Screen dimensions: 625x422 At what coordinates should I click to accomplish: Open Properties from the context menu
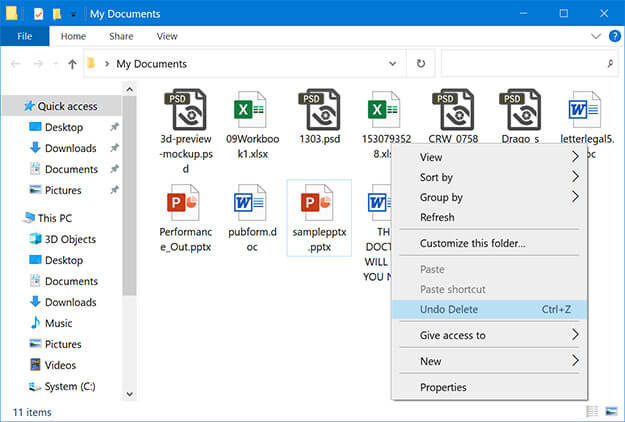click(489, 387)
